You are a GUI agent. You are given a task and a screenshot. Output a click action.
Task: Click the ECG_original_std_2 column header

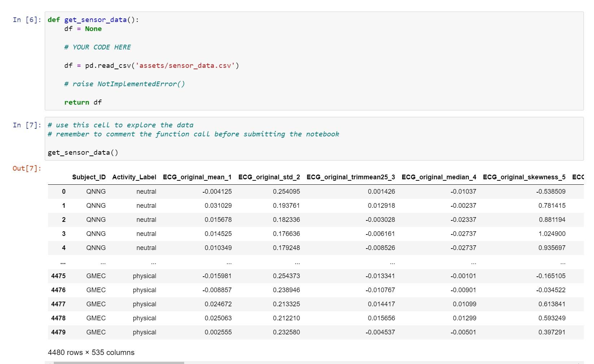coord(268,177)
